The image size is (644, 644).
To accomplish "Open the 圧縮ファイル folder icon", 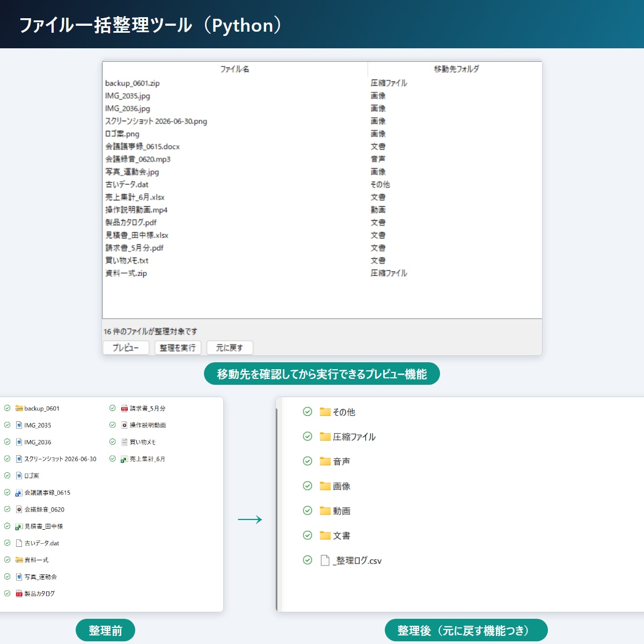I will click(325, 436).
